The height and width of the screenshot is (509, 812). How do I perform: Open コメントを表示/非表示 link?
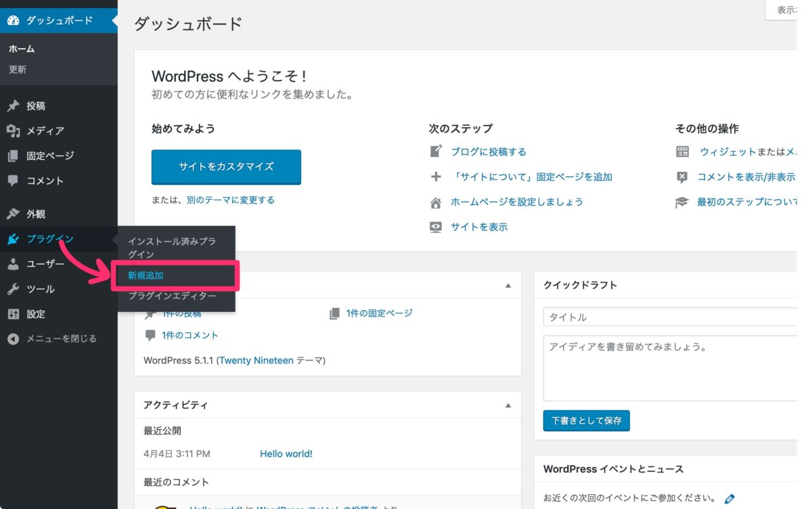[x=747, y=177]
